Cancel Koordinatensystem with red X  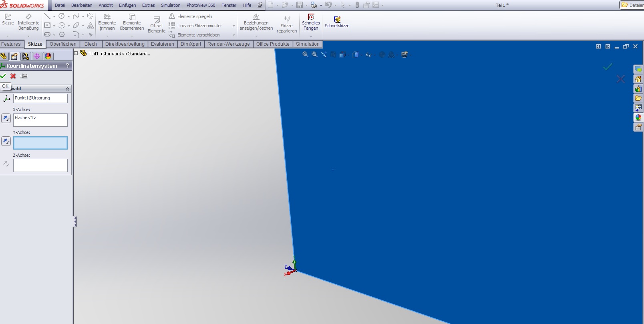[x=13, y=76]
